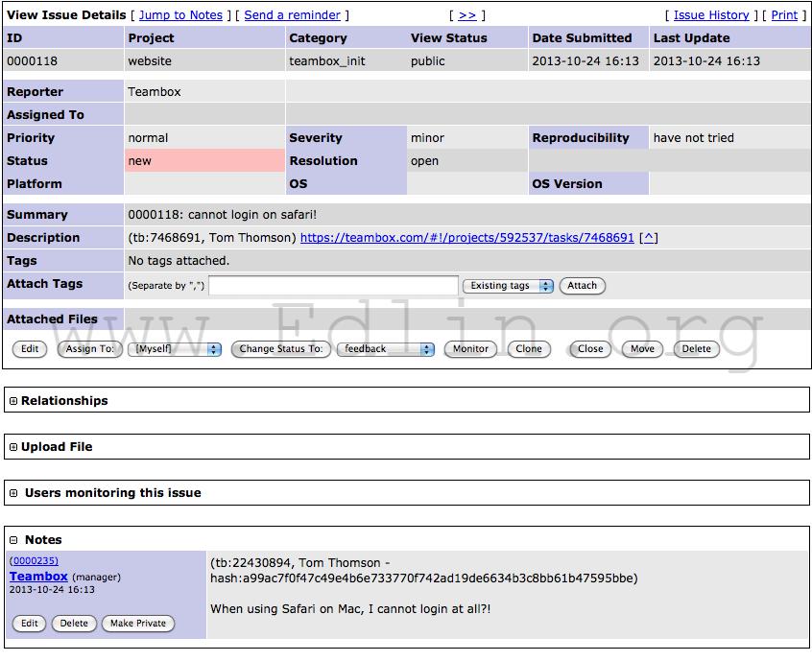
Task: Open the Teambox user link in Notes
Action: (38, 577)
